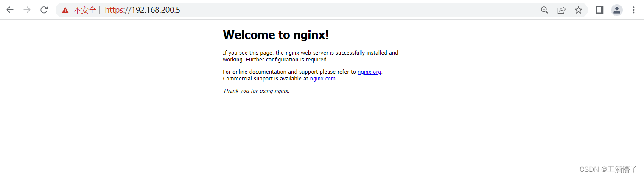Share this page using the share icon
This screenshot has width=644, height=177.
[x=561, y=10]
